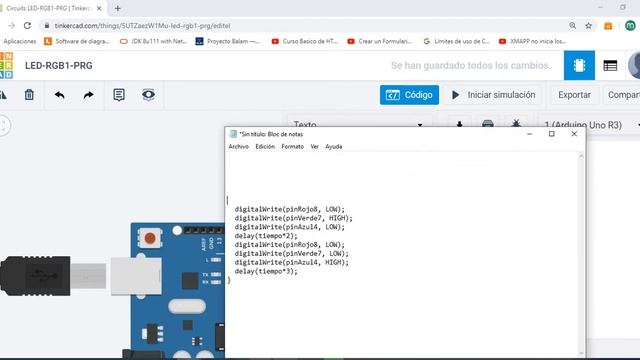640x360 pixels.
Task: Open a new browser tab
Action: coord(118,8)
